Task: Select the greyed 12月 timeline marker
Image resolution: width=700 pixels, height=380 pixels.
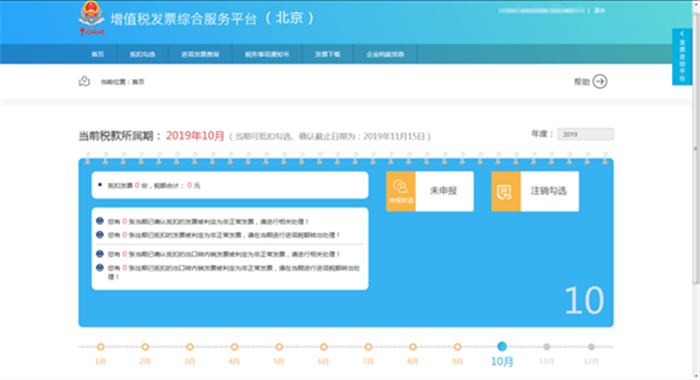Action: click(592, 347)
